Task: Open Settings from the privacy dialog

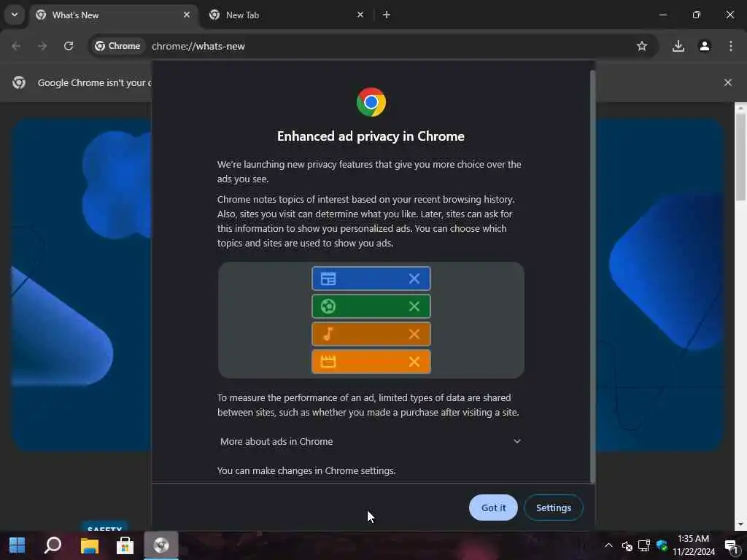Action: pos(553,507)
